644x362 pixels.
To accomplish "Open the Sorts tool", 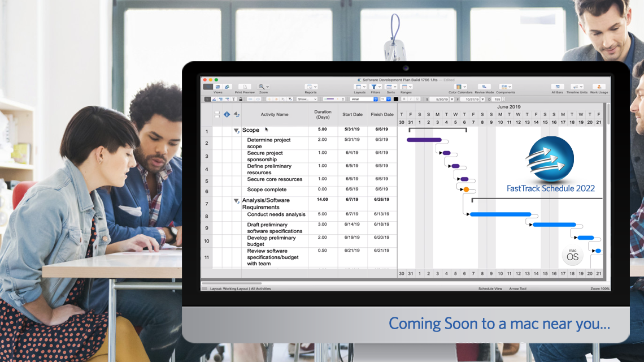I will [x=389, y=85].
